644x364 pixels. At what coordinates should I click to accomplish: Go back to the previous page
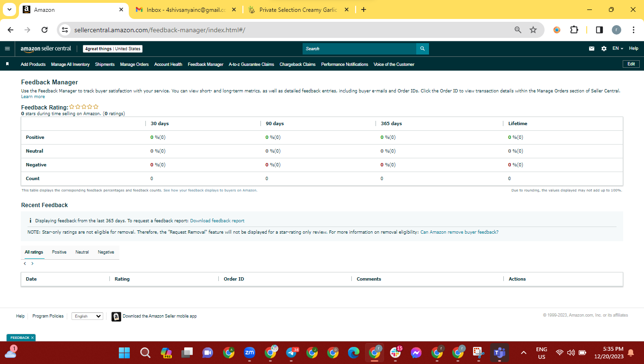click(10, 30)
